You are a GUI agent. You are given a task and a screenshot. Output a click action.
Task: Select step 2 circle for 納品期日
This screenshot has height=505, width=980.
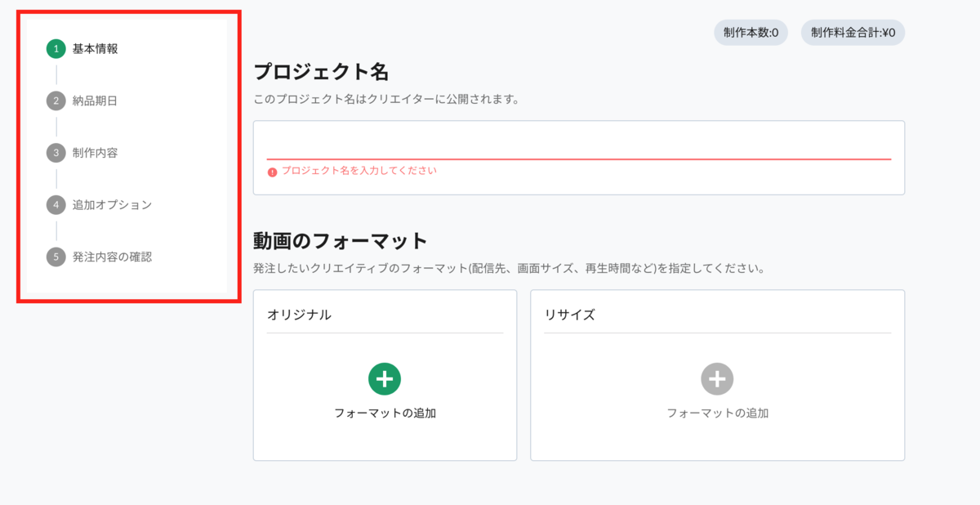coord(56,101)
